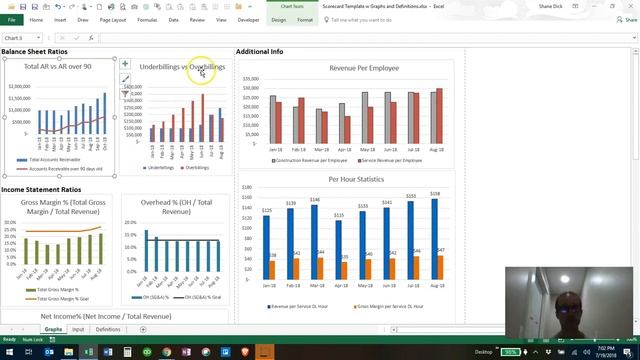Expand the formula bar
640x360 pixels.
(634, 38)
